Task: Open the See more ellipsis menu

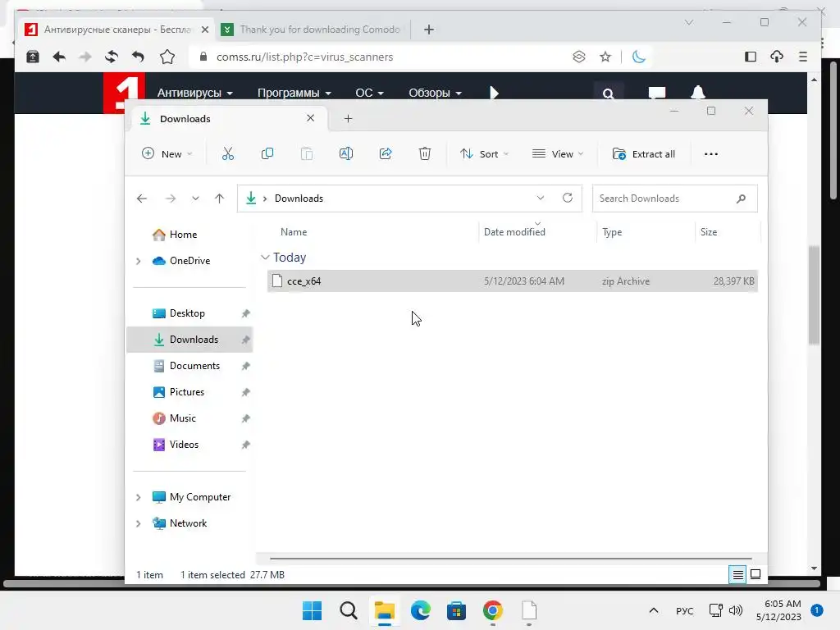Action: coord(711,154)
